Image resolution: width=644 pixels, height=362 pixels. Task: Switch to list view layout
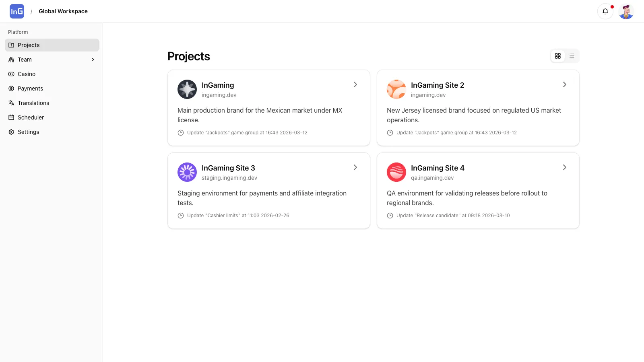[x=572, y=56]
